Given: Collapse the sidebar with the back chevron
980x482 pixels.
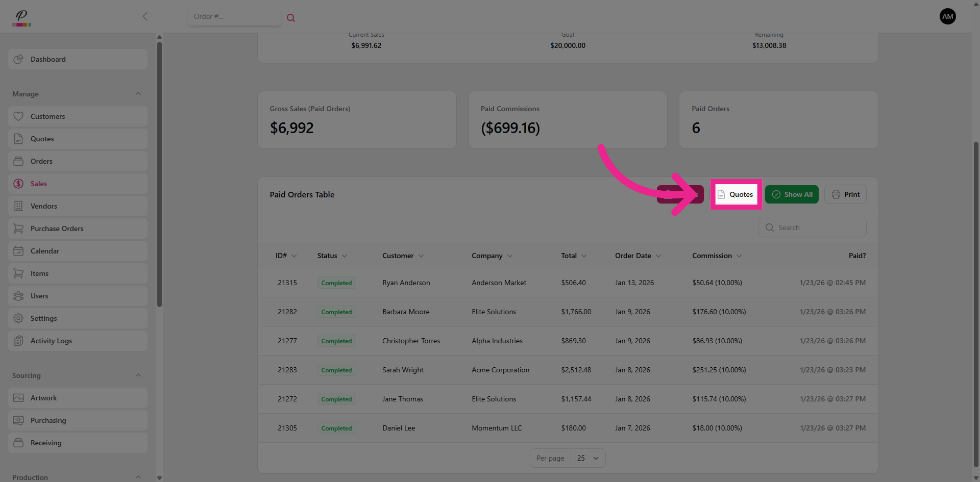Looking at the screenshot, I should coord(145,16).
